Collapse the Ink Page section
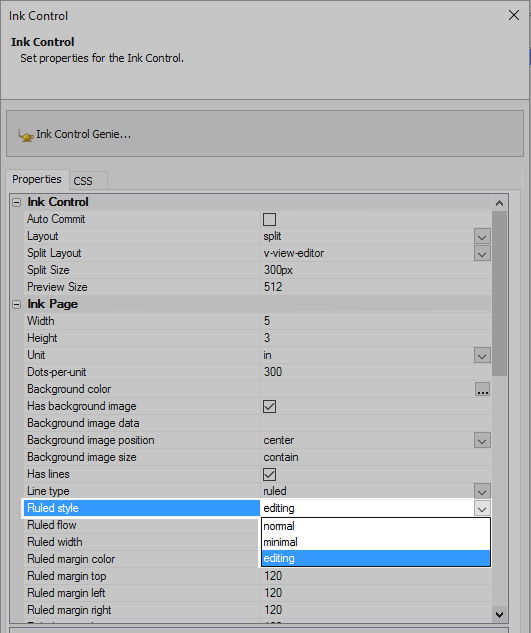The image size is (531, 633). click(17, 304)
